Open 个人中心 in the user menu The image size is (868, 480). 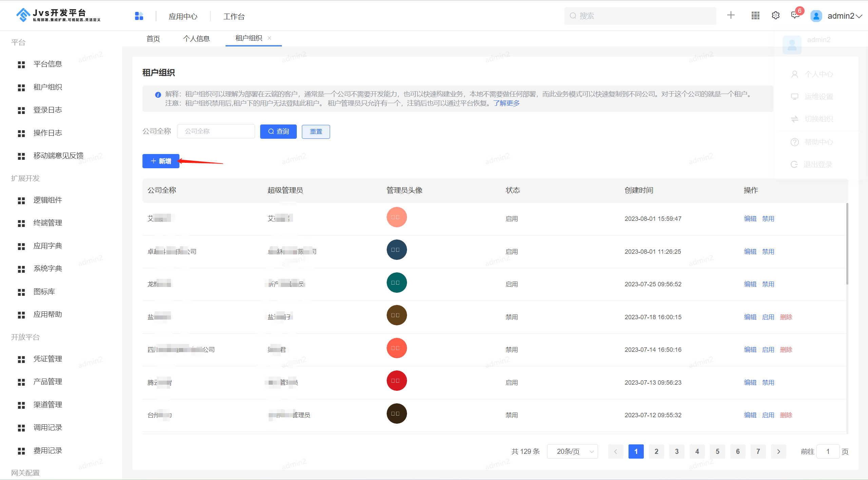click(812, 74)
